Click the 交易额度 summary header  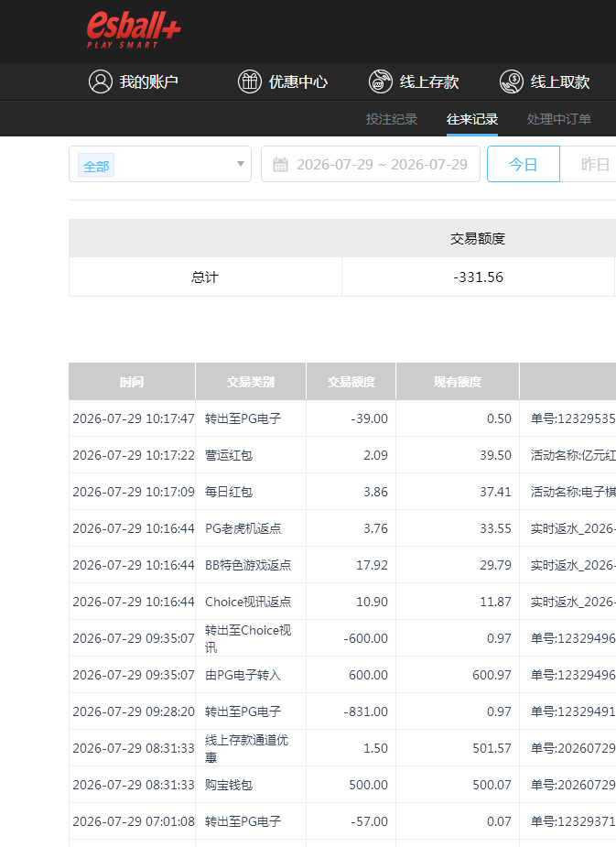(x=478, y=238)
